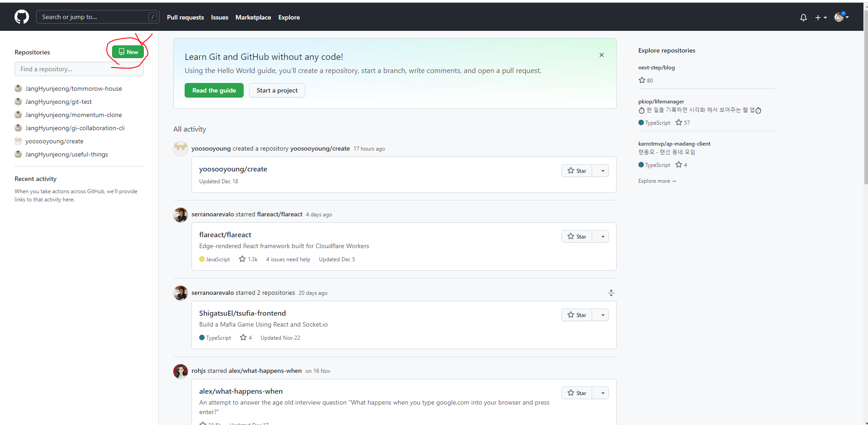This screenshot has height=425, width=868.
Task: Open yoosooyoung profile link in feed
Action: [x=211, y=148]
